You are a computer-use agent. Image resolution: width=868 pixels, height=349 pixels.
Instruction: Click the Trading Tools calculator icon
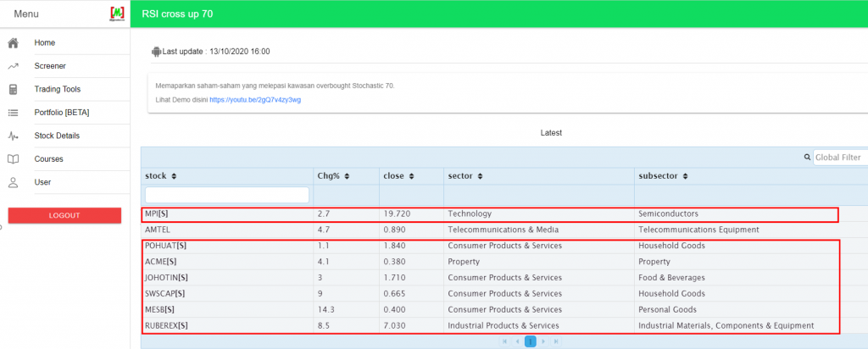pyautogui.click(x=13, y=89)
